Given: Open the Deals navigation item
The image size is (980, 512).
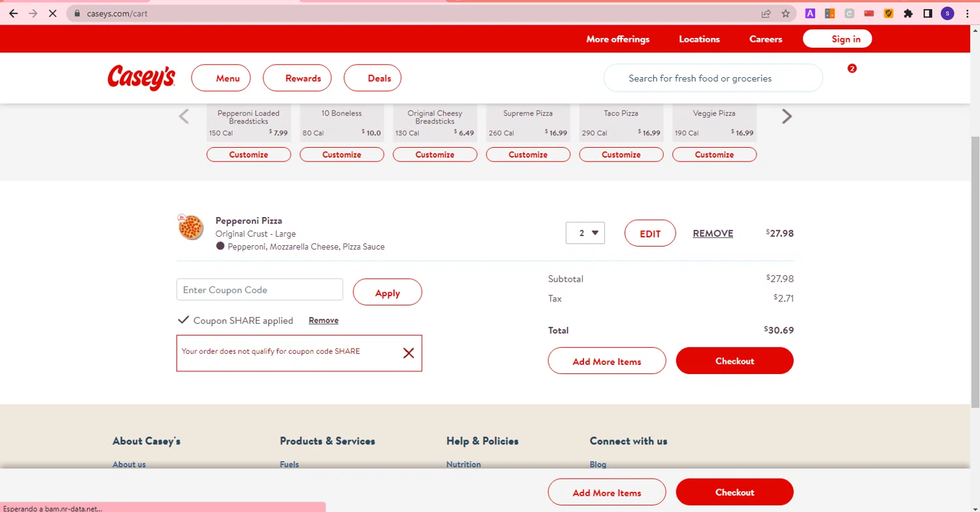Looking at the screenshot, I should pos(372,78).
